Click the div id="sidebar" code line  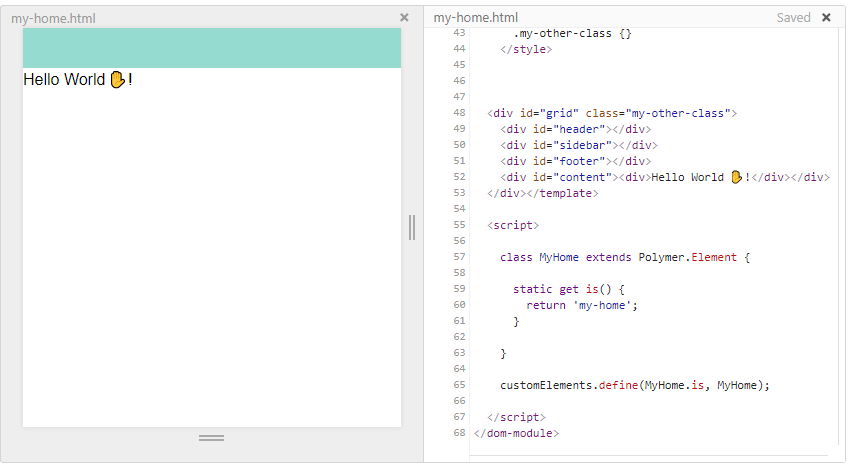579,145
